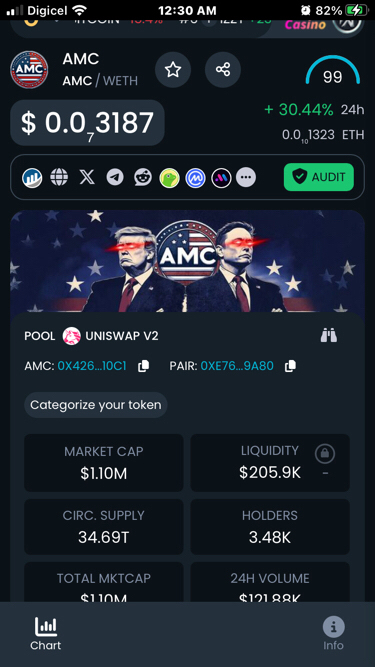Viewport: 375px width, 667px height.
Task: Switch to the Chart tab
Action: (x=45, y=634)
